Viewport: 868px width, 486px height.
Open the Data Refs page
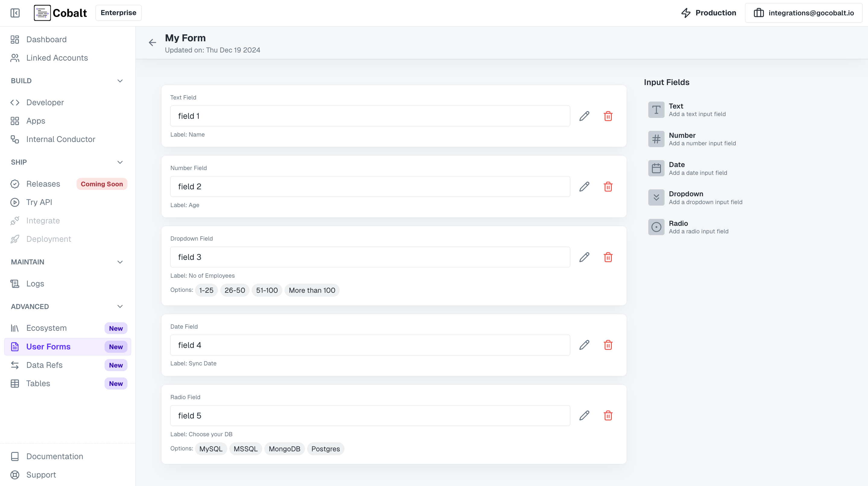45,365
